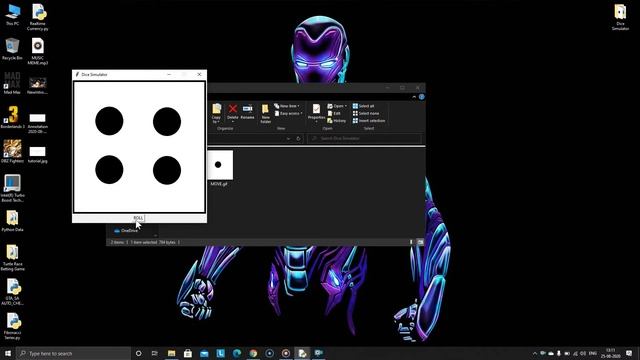Click the tutorial.jpg desktop file
Viewport: 640px width, 360px height.
pyautogui.click(x=38, y=154)
